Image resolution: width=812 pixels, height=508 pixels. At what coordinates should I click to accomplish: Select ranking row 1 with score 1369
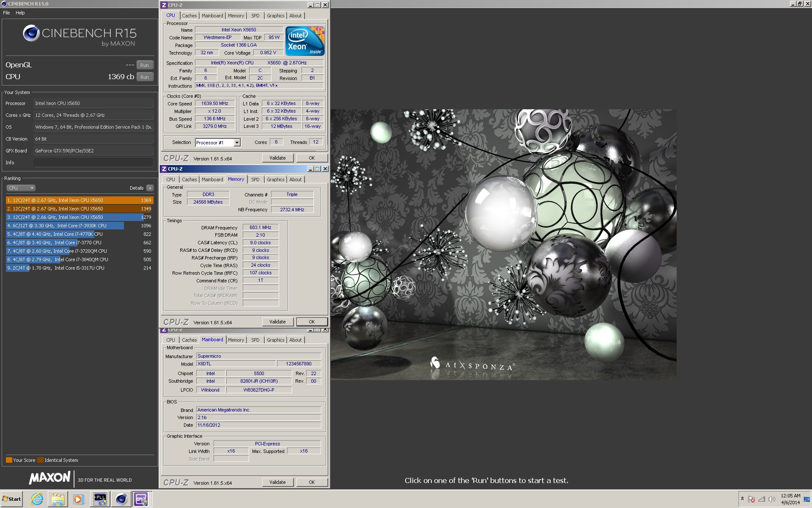pyautogui.click(x=80, y=200)
